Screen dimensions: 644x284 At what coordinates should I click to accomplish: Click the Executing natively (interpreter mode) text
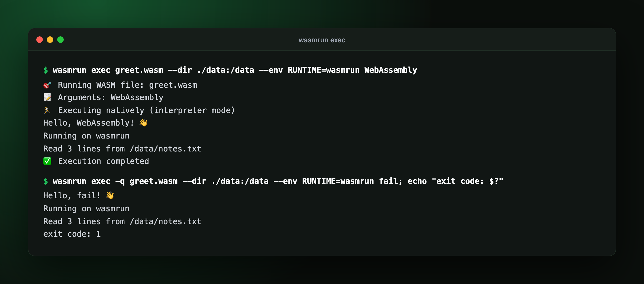(x=147, y=110)
